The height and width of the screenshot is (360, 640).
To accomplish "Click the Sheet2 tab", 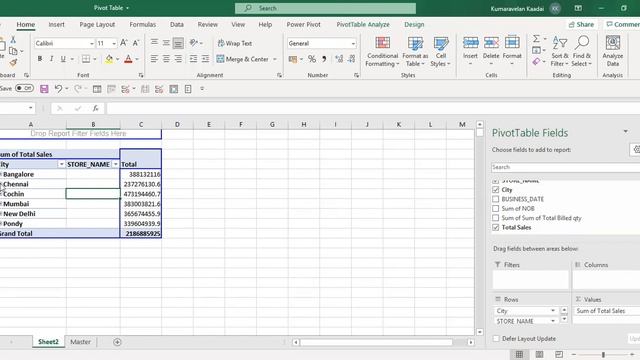I will click(x=48, y=342).
